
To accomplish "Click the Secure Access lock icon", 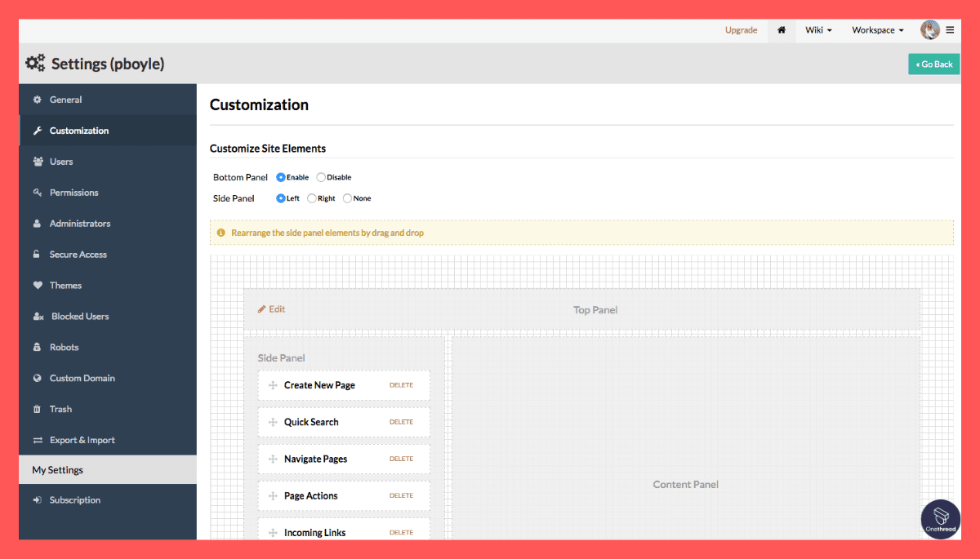I will pos(38,254).
